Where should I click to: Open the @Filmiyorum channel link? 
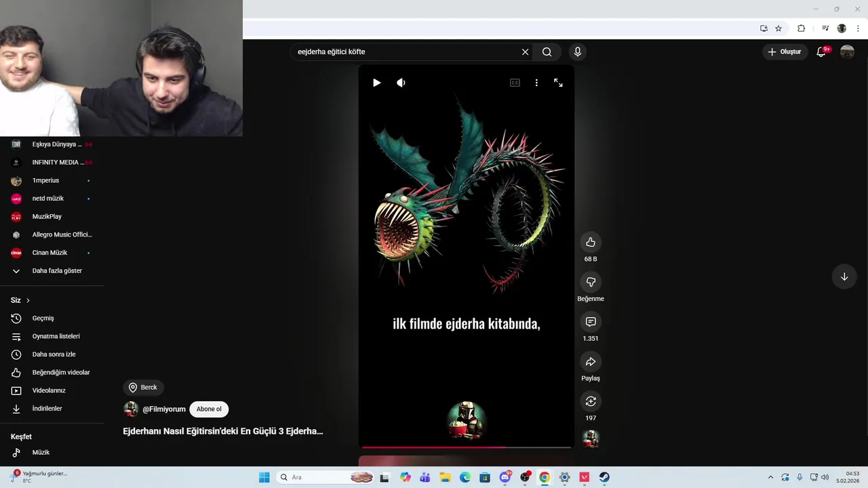point(164,409)
